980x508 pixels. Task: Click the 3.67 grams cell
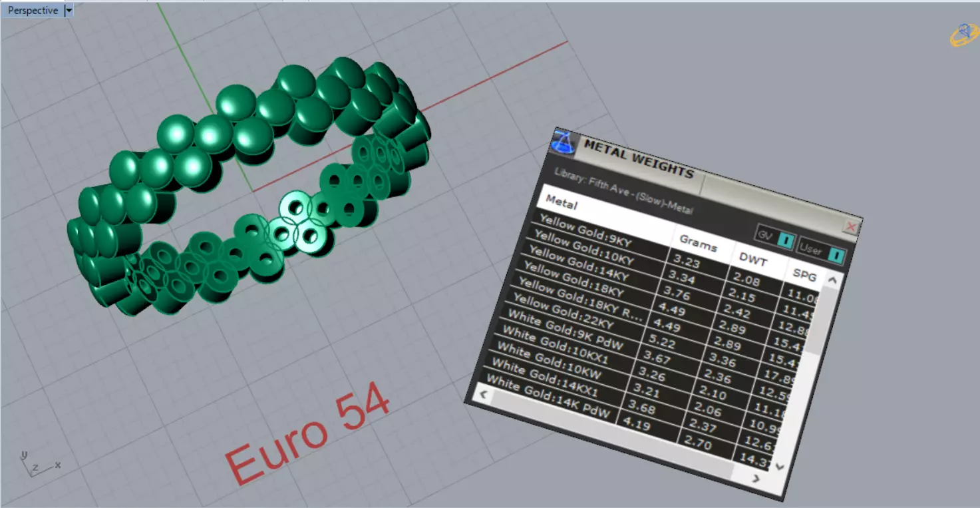(669, 360)
